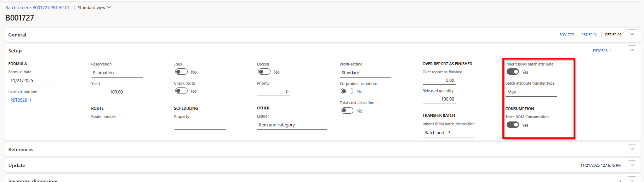Toggle the Locked switch
644x182 pixels.
pos(264,72)
